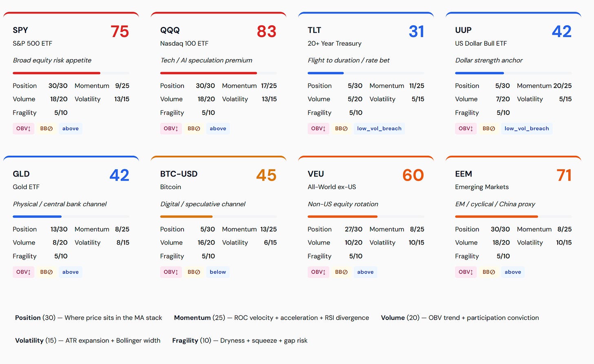
Task: Click the VEU score value 60
Action: 413,175
